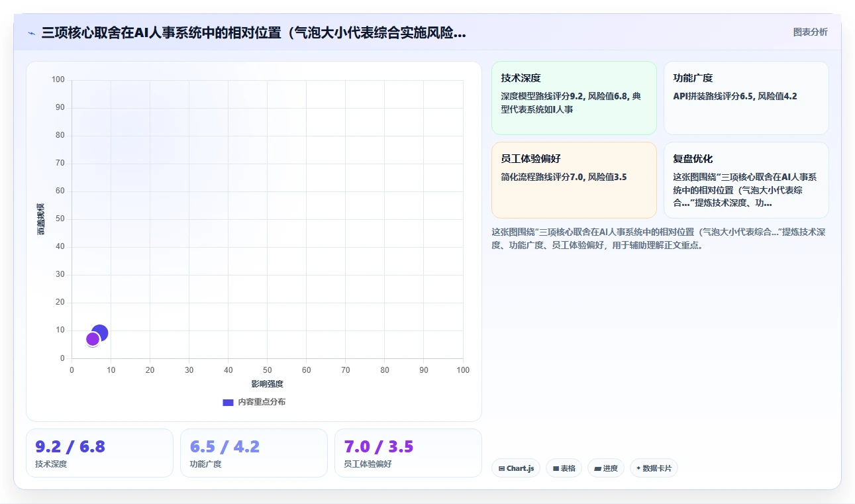
Task: Select the 6.5 / 4.2 stat card
Action: point(254,453)
